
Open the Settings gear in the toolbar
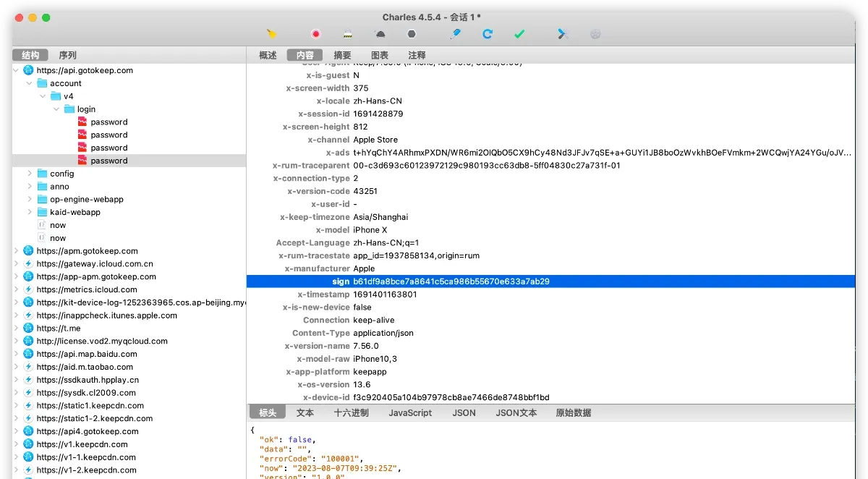pos(595,33)
